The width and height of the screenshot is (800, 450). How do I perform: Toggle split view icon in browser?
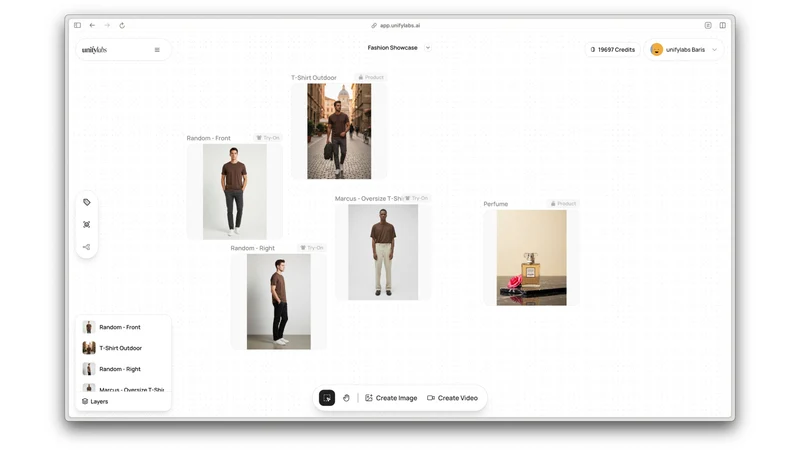click(722, 25)
